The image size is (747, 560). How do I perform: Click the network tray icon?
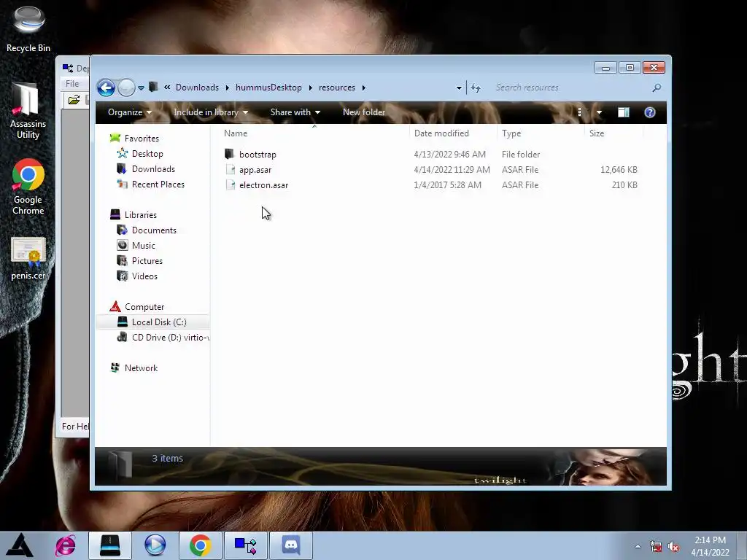tap(656, 547)
